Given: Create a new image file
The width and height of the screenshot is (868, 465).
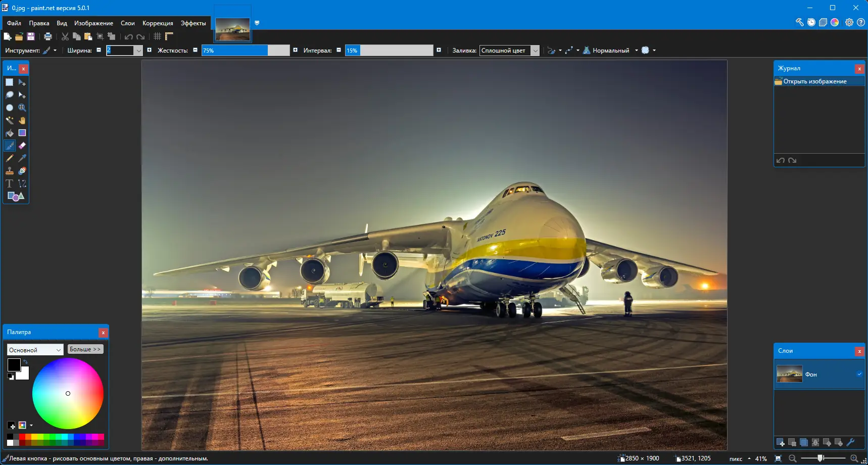Looking at the screenshot, I should [7, 36].
